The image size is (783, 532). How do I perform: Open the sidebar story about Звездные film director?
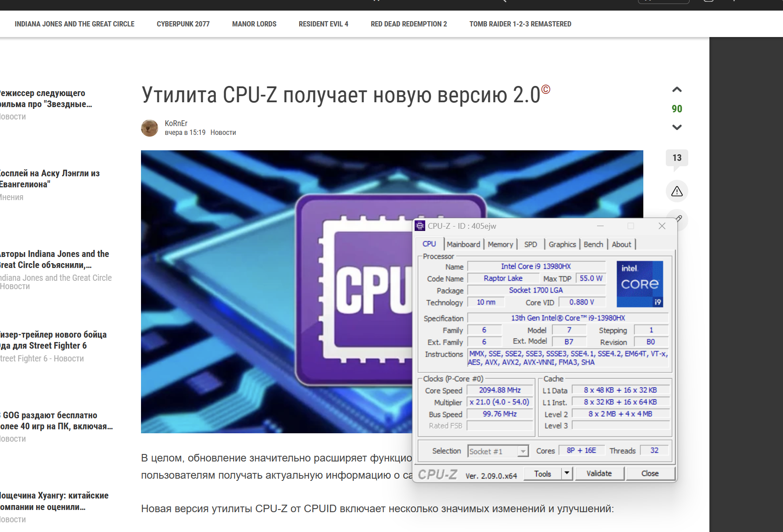(45, 99)
